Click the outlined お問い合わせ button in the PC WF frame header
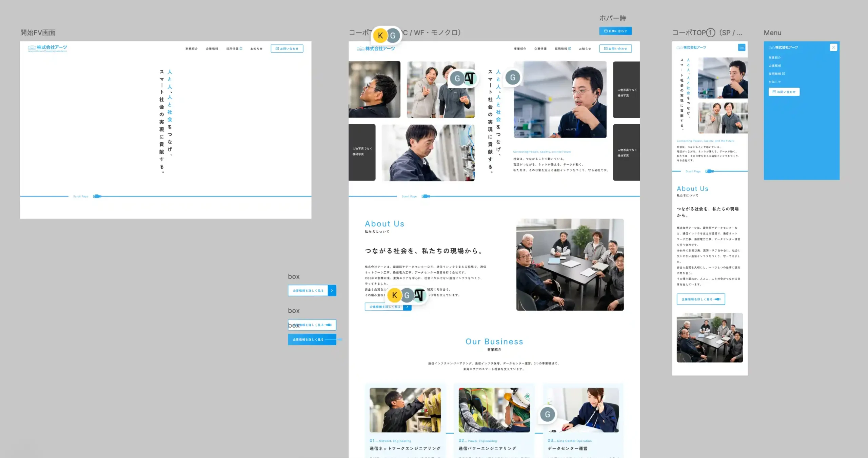Image resolution: width=868 pixels, height=458 pixels. 615,48
